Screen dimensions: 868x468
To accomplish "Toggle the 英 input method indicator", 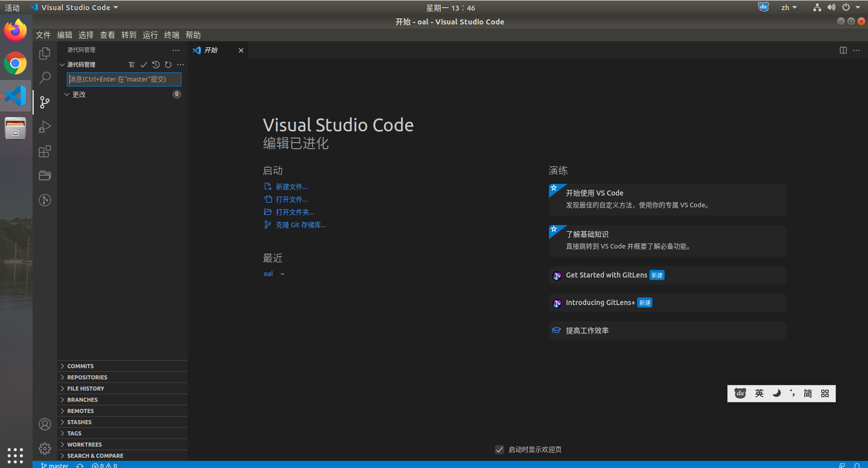I will click(x=759, y=393).
